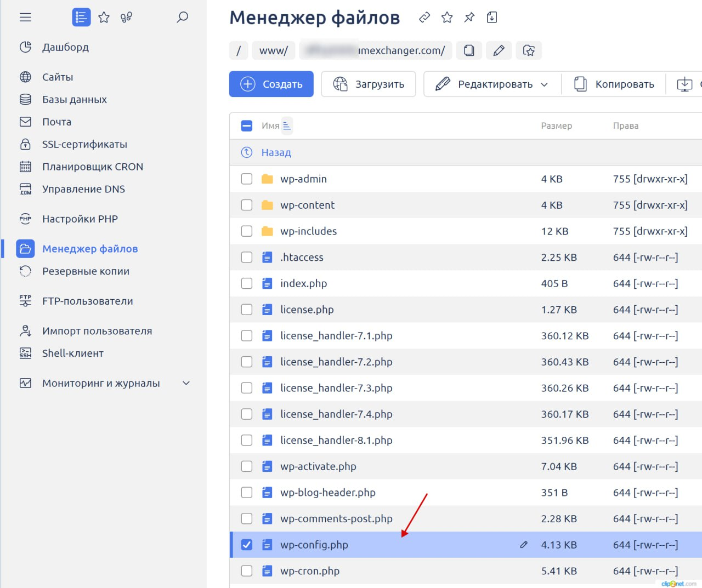Click the hamburger menu icon in sidebar
702x588 pixels.
click(25, 18)
